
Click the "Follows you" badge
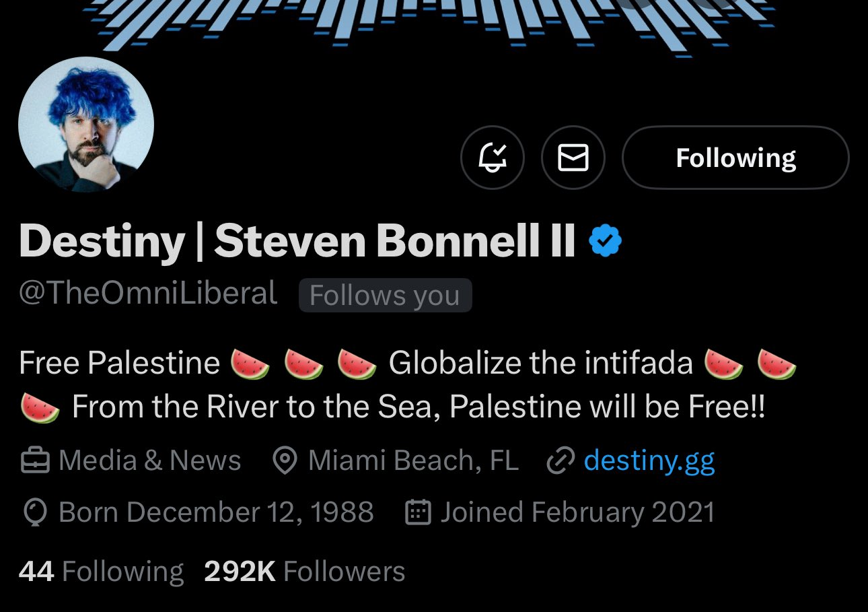click(385, 296)
